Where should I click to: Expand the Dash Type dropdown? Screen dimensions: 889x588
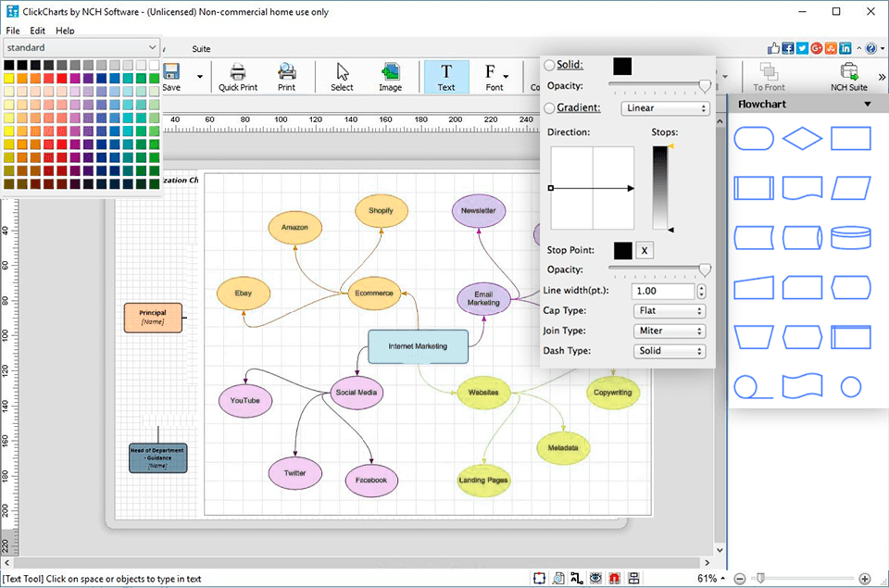[x=669, y=351]
